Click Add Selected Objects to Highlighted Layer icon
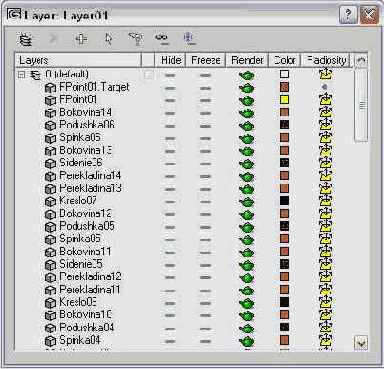Screen dimensions: 384x369 point(81,39)
